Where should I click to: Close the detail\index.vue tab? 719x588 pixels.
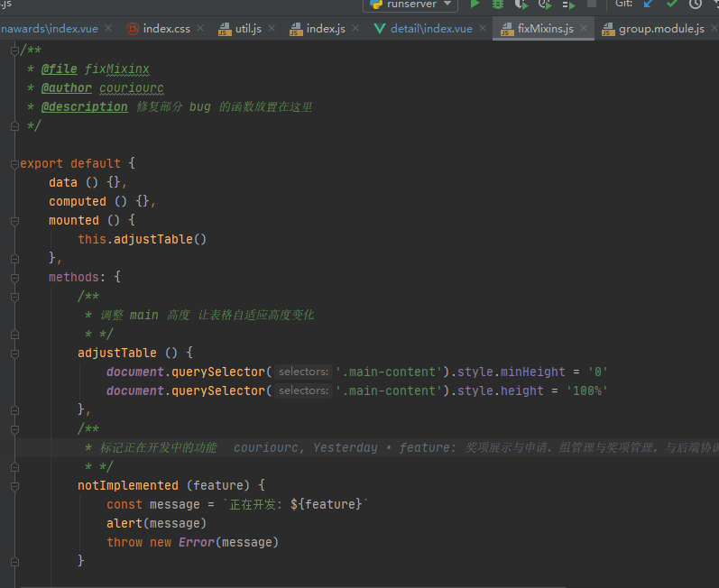(483, 29)
